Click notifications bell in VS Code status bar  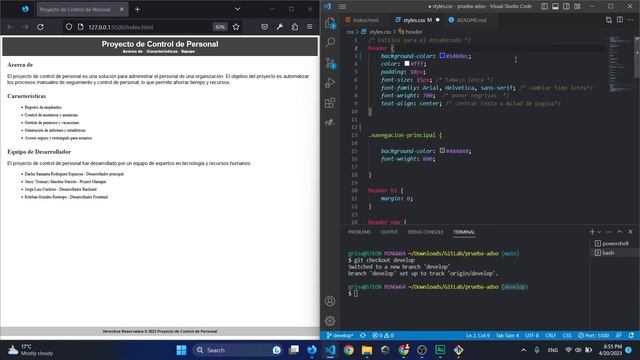[631, 336]
